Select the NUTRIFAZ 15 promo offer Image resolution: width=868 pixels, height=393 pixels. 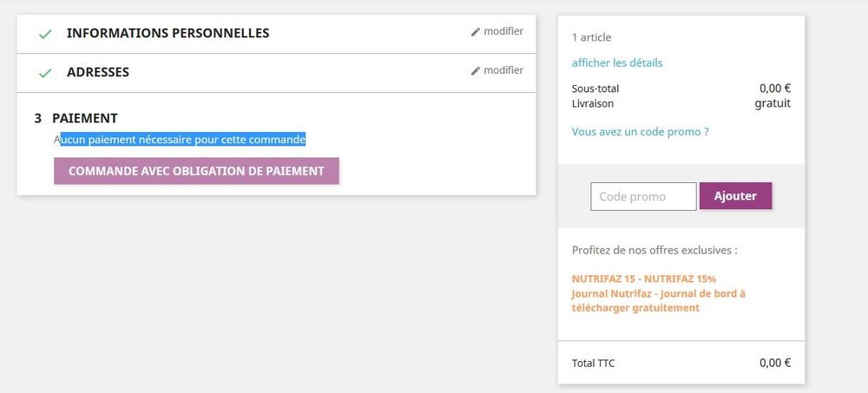click(644, 278)
